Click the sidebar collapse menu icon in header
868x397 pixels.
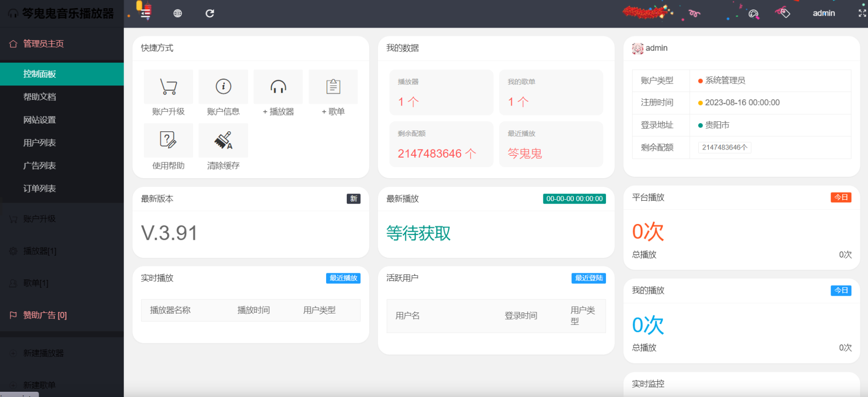point(145,13)
